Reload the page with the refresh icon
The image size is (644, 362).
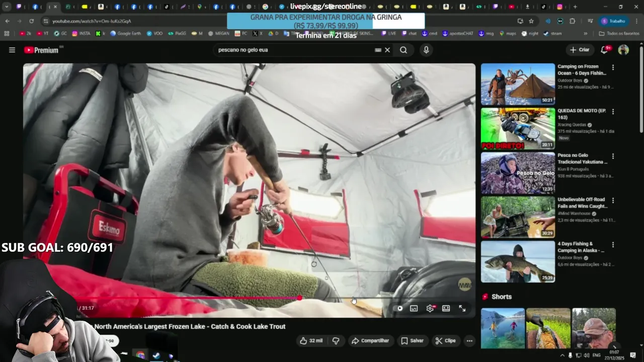(31, 21)
